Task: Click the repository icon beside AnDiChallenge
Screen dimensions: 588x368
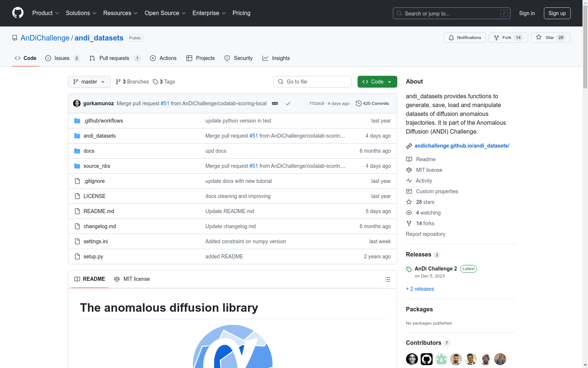Action: (x=15, y=38)
